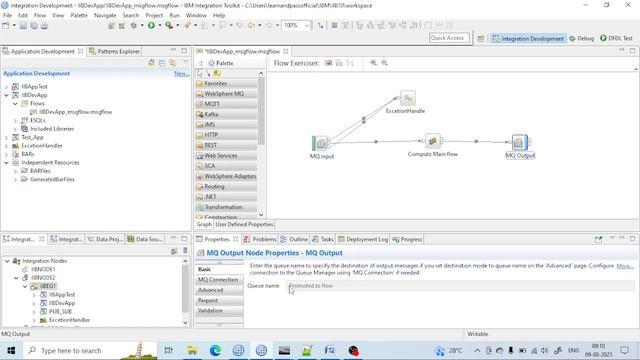The image size is (640, 360).
Task: Expand the Kafka palette drawer
Action: click(227, 114)
